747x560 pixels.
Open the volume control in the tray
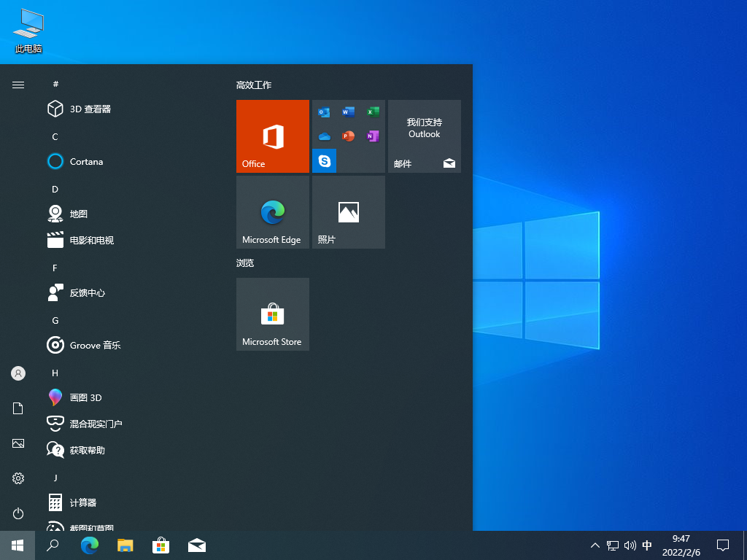pos(630,545)
